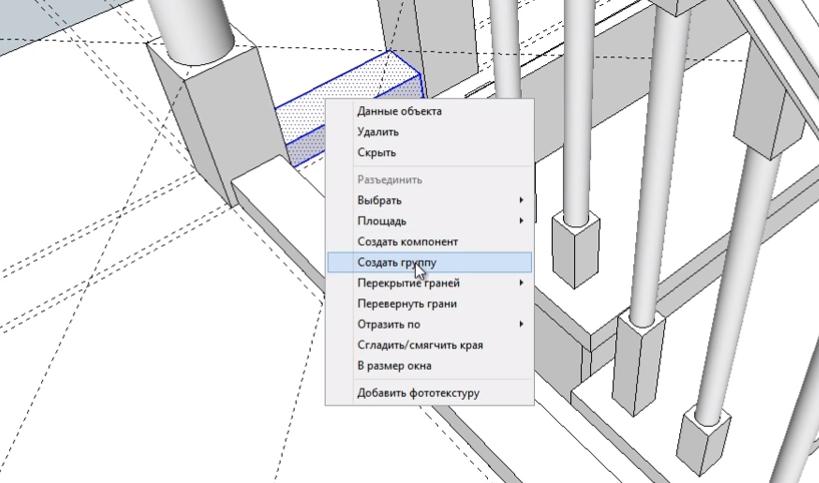819x483 pixels.
Task: Select В размер окна entry
Action: [429, 366]
